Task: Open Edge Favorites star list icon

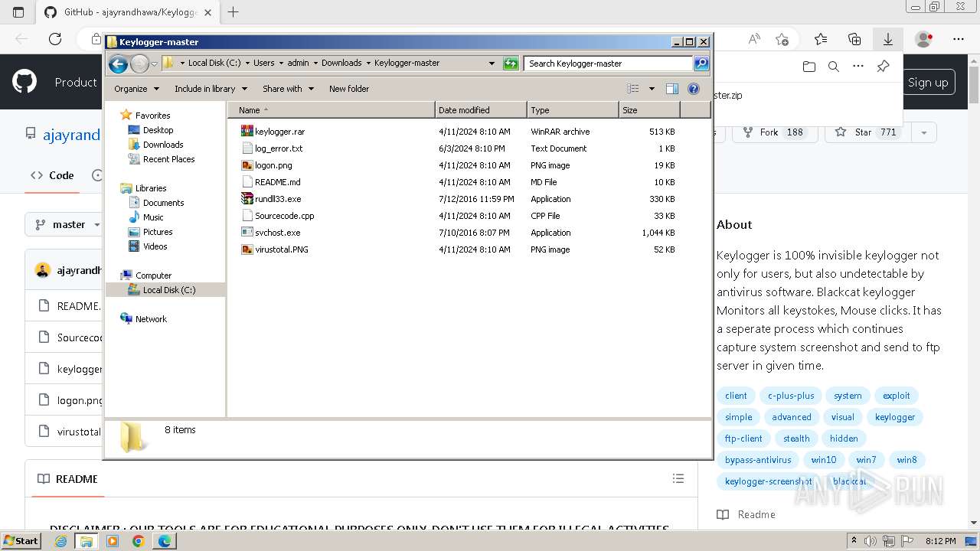Action: (821, 39)
